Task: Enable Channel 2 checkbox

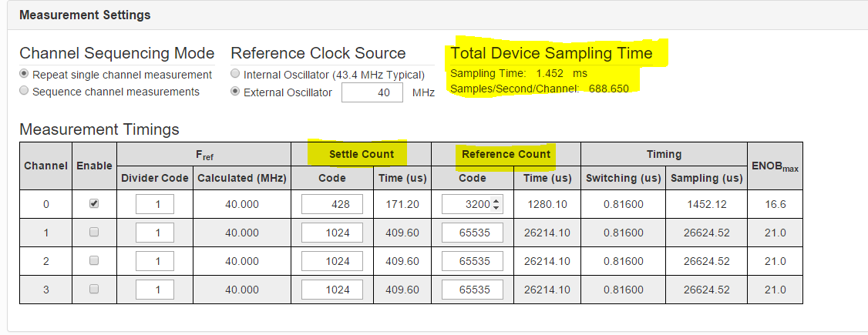Action: [x=94, y=260]
